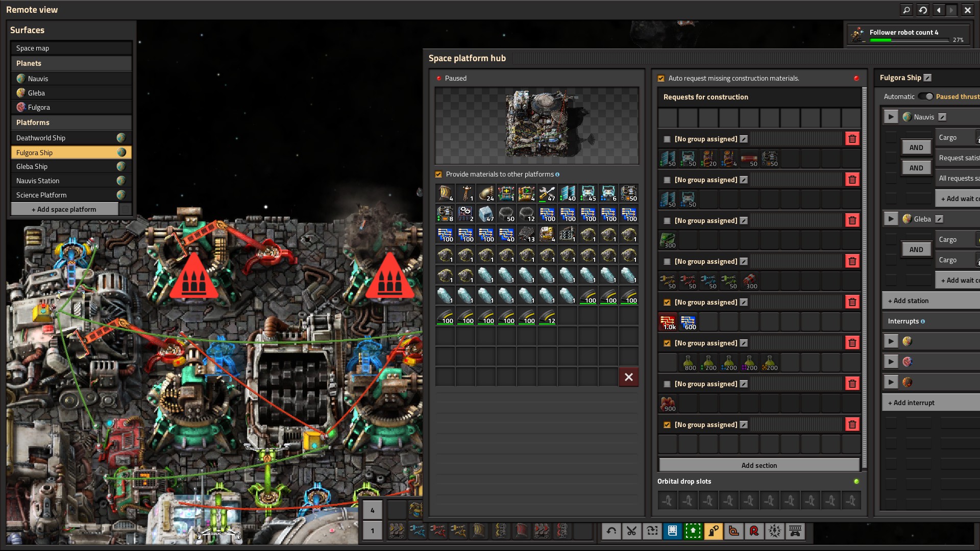This screenshot has width=980, height=551.
Task: Select Gleba in the Planets list
Action: pyautogui.click(x=71, y=93)
